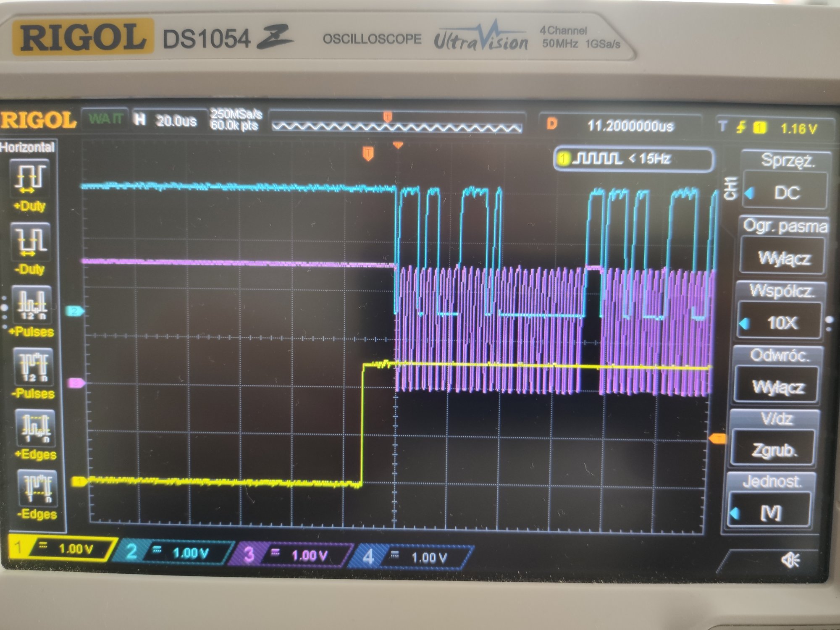Screen dimensions: 840x630
Task: Click the purple channel 3 ground marker
Action: point(76,383)
